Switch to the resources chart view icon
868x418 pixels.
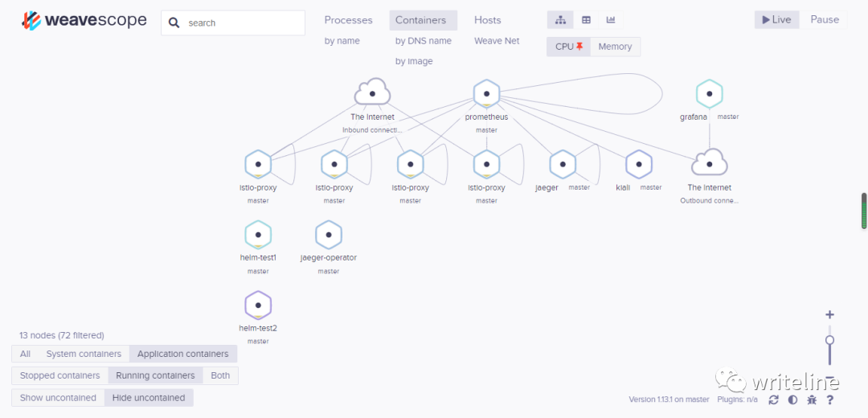point(611,20)
